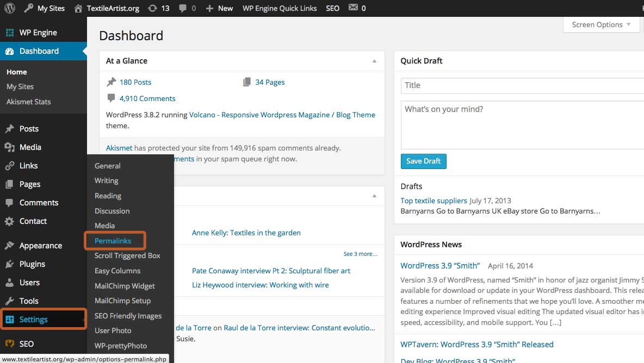
Task: Click the Comments bubble icon in sidebar
Action: tap(9, 203)
